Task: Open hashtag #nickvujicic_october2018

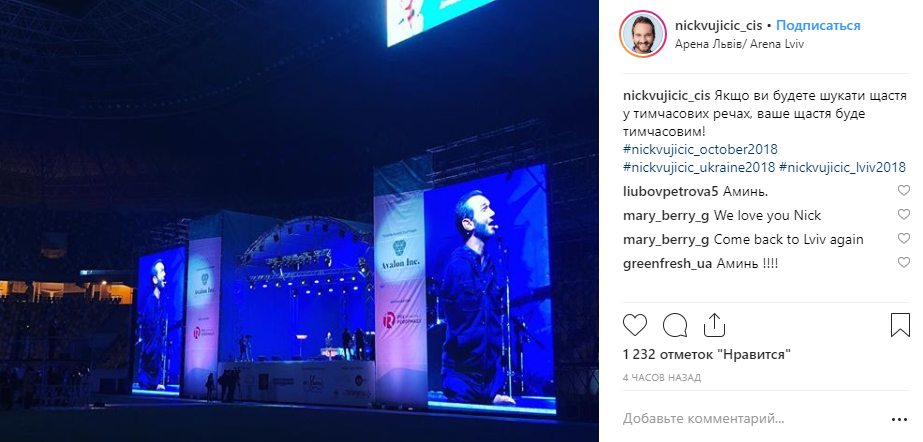Action: click(x=700, y=149)
